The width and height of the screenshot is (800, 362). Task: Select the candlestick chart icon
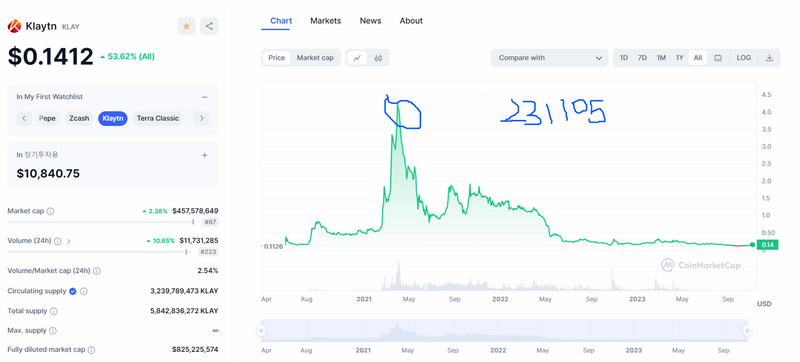click(378, 58)
